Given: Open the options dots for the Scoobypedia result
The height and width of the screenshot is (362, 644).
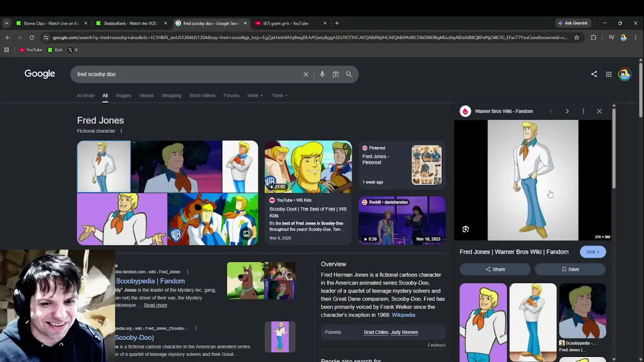Looking at the screenshot, I should pos(188,272).
